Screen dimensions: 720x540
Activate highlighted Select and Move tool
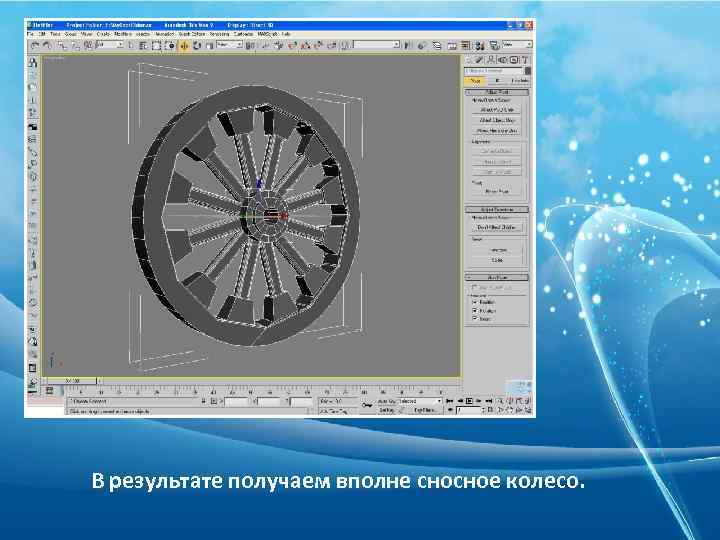coord(184,45)
